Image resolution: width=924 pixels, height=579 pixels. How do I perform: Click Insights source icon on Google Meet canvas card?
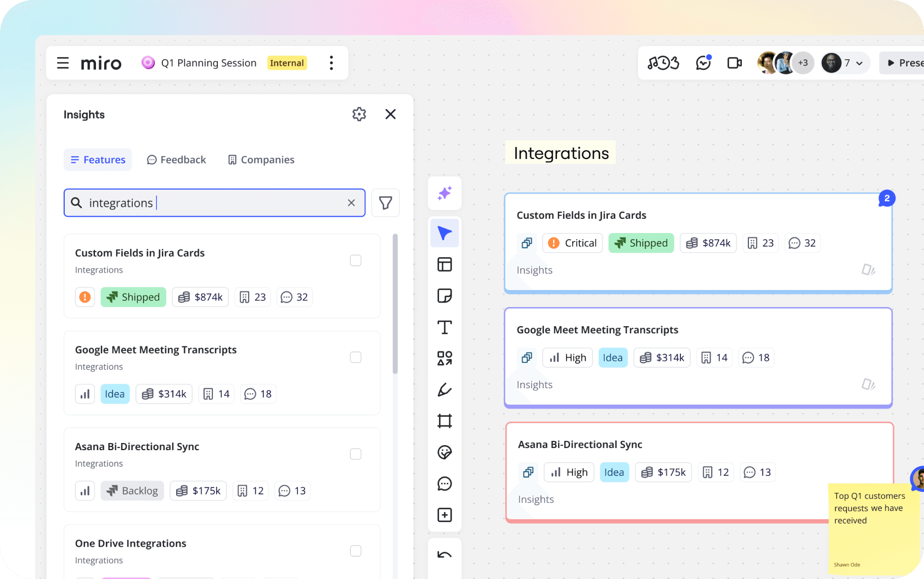pos(868,384)
